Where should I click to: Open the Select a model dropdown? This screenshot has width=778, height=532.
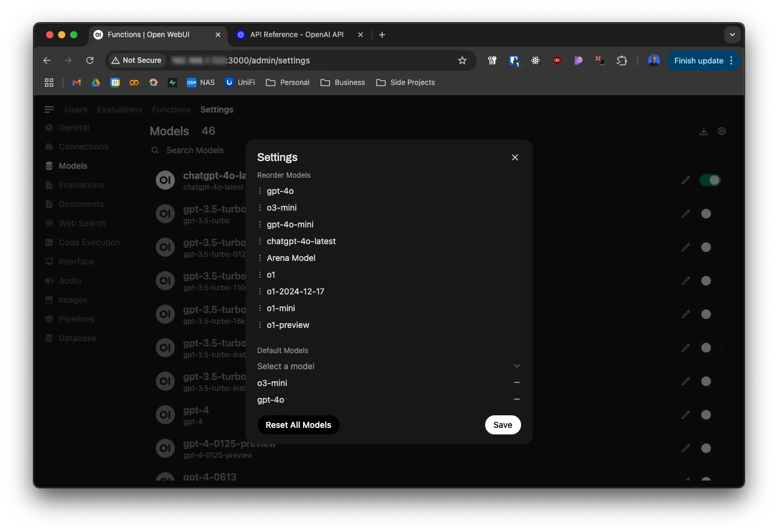(x=389, y=366)
